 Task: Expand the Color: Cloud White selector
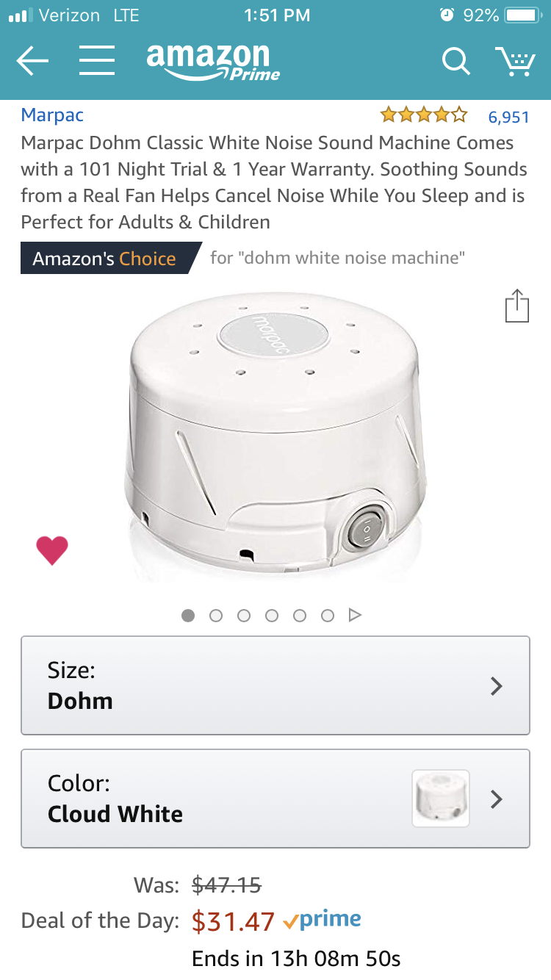[x=275, y=799]
